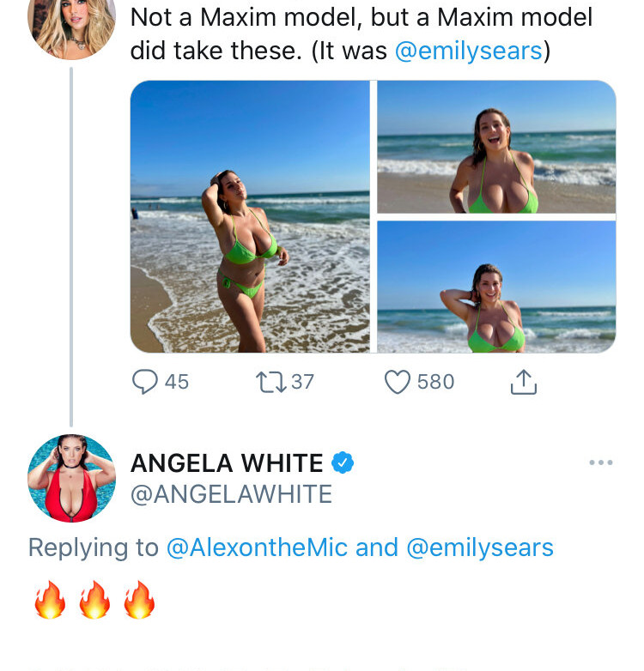Open the bottom-right beach photo

496,287
